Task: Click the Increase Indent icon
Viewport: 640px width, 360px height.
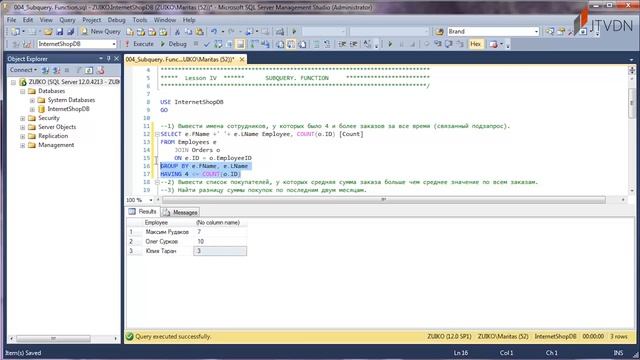Action: click(353, 44)
